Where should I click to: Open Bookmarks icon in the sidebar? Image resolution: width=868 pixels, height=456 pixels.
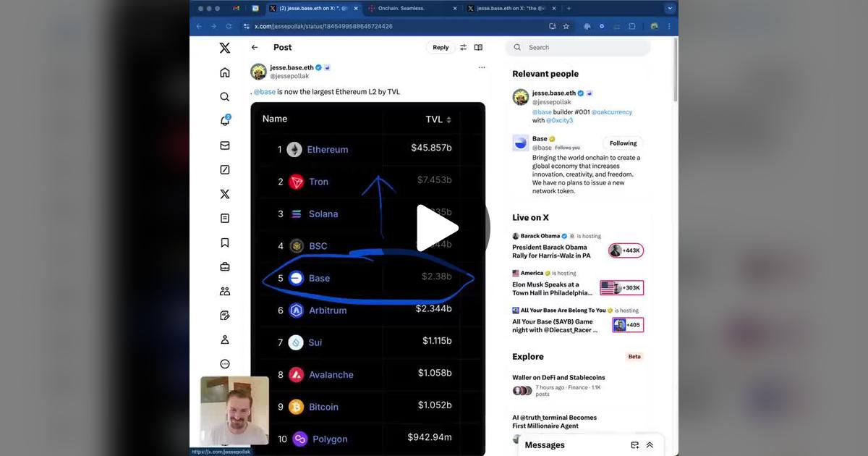(225, 243)
